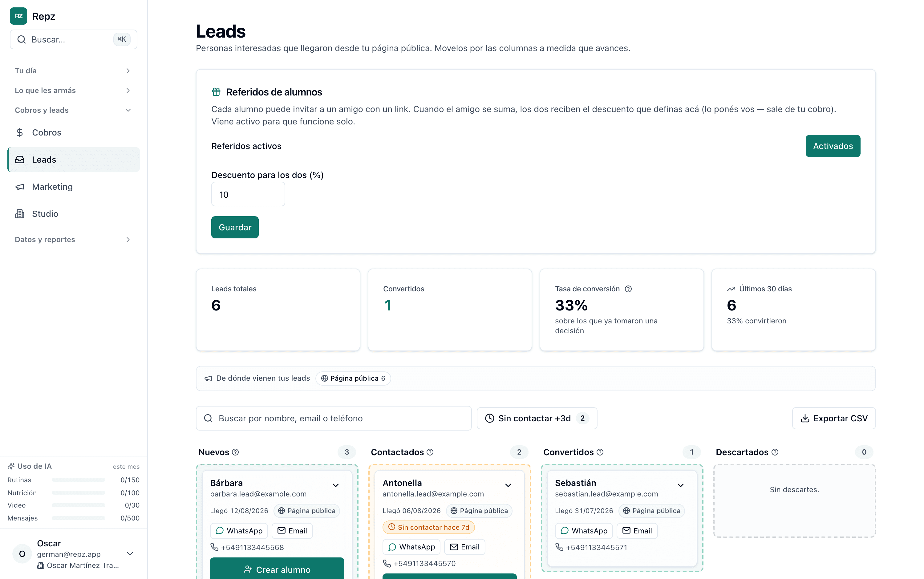Click the megaphone icon by De dónde vienen tus leads
The height and width of the screenshot is (579, 924).
point(208,378)
